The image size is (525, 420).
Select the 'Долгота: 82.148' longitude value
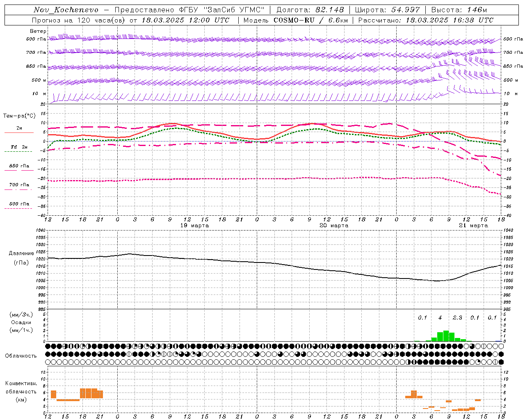310,10
